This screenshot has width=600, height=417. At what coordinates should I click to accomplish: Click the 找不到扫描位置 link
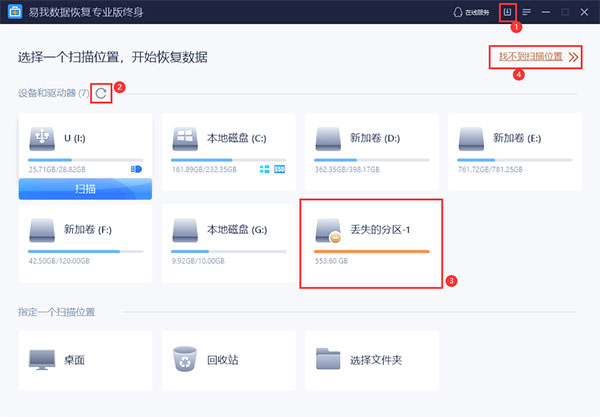[x=525, y=57]
